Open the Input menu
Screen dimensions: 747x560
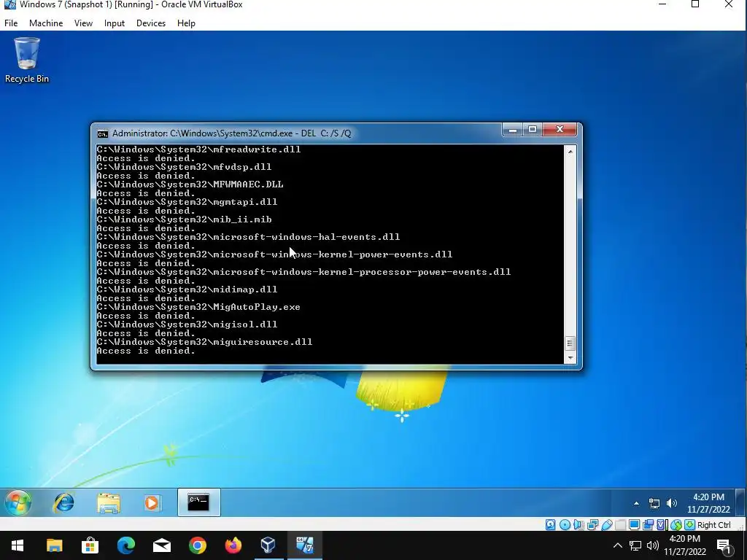(x=115, y=23)
